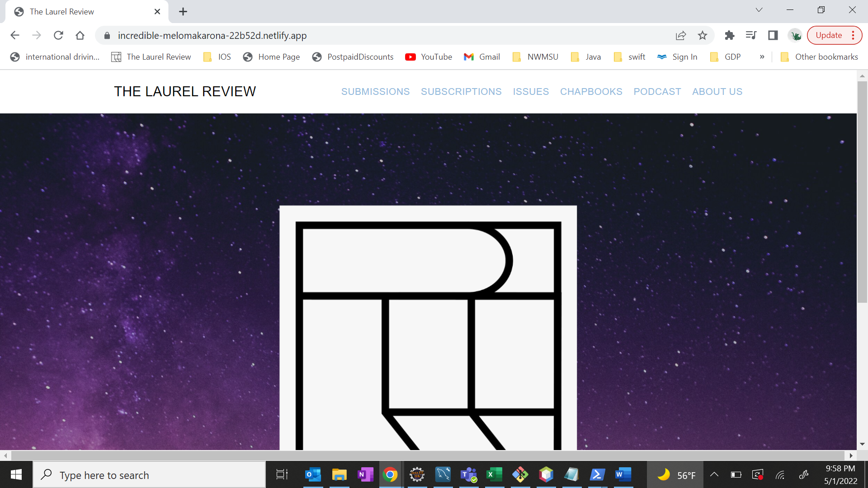Open the media controls icon

coord(751,35)
